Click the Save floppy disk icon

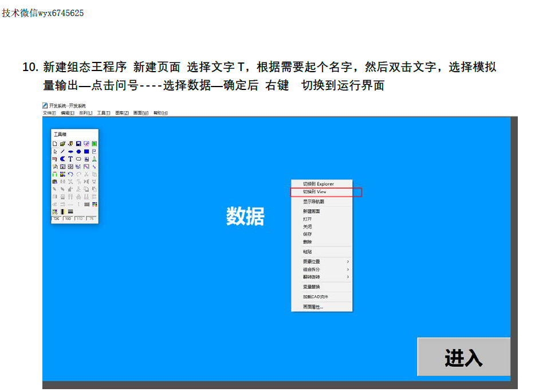point(78,143)
